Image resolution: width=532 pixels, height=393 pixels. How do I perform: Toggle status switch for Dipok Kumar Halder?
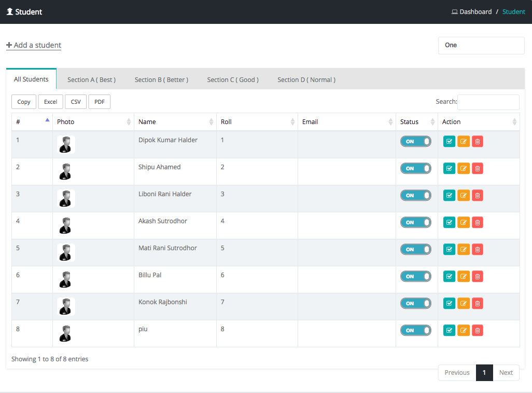coord(415,141)
